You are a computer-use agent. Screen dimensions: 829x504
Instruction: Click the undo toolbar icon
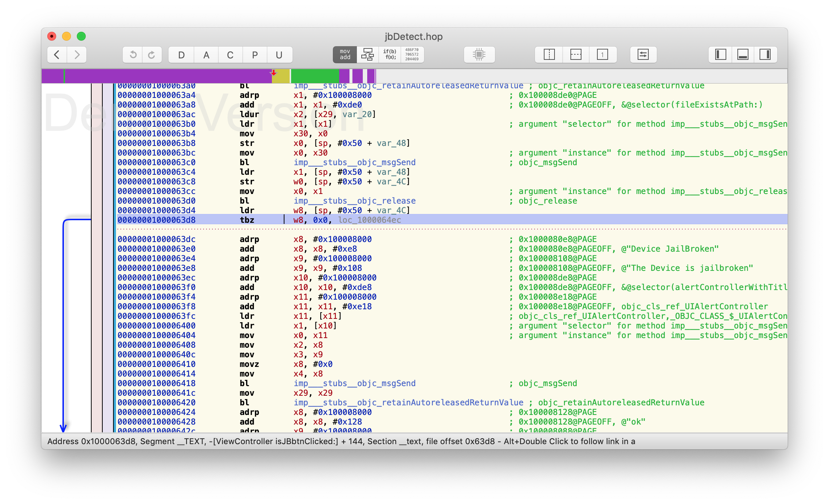click(x=133, y=55)
